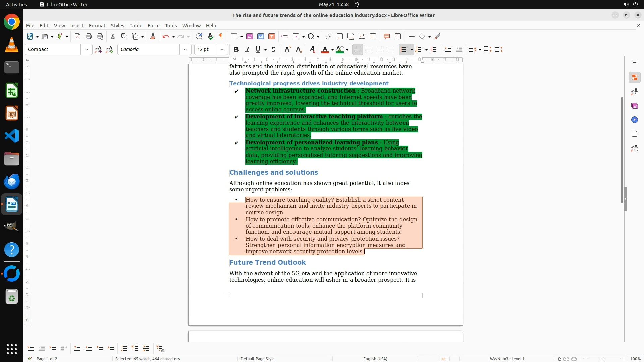Insert a special character with Omega icon
Screen dimensions: 644x362
(x=311, y=36)
